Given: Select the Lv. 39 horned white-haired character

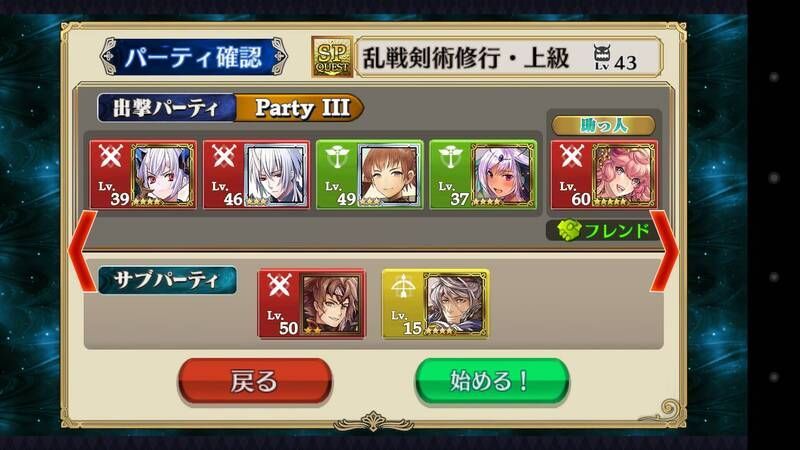Looking at the screenshot, I should (143, 174).
